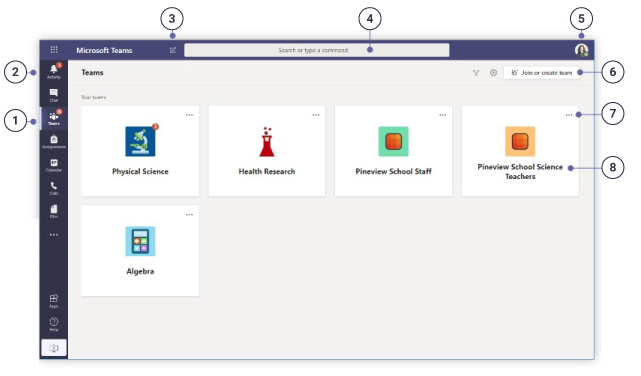Open Algebra team more options menu
The width and height of the screenshot is (641, 376).
point(189,215)
